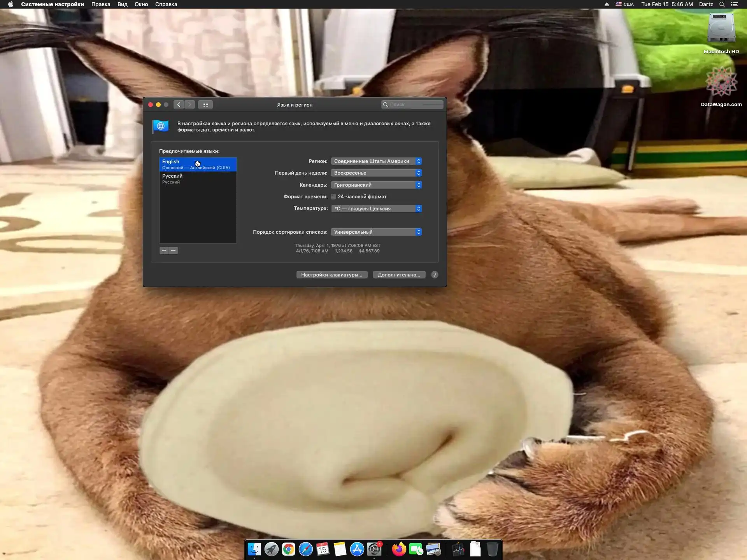Open the Справка menu
747x560 pixels.
pos(166,4)
